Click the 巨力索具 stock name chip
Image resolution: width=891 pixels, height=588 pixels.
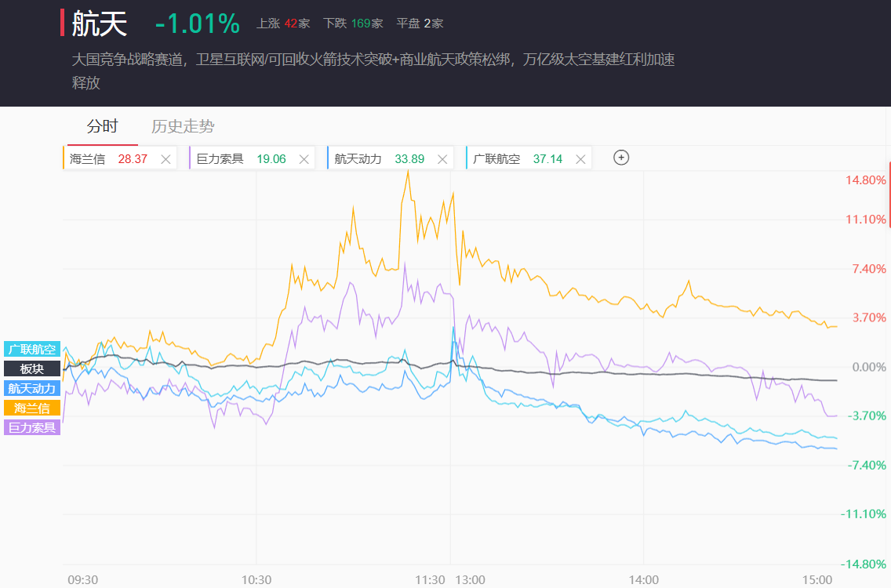[x=220, y=159]
